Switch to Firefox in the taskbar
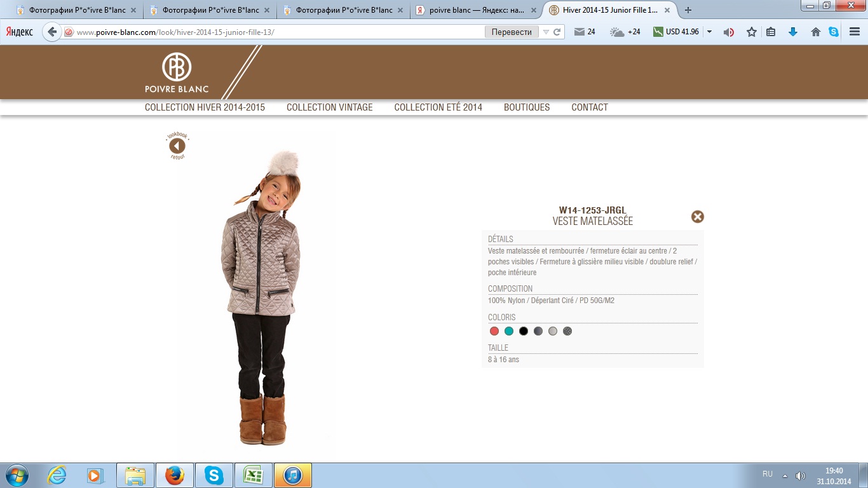 [x=175, y=475]
